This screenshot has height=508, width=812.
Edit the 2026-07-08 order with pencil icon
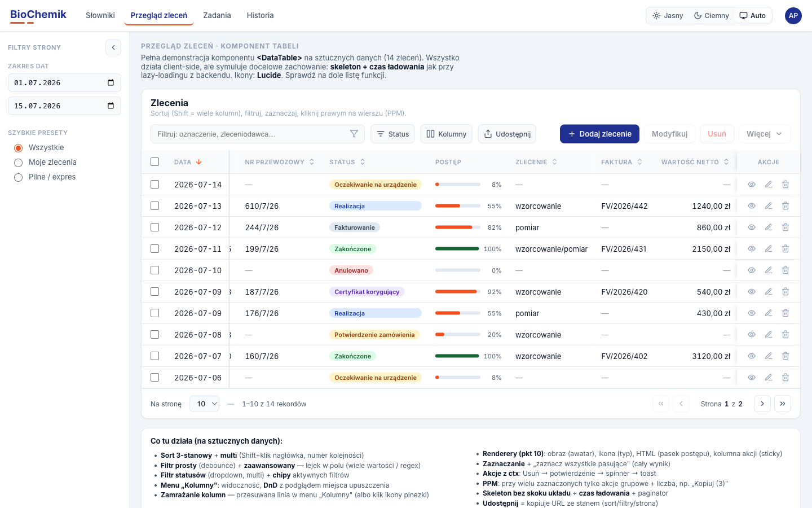769,335
